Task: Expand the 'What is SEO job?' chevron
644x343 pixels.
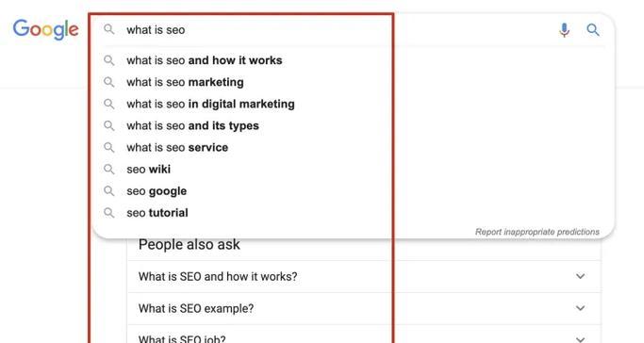Action: tap(580, 339)
